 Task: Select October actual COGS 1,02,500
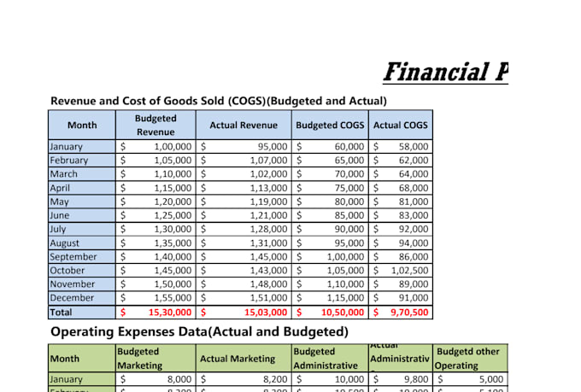(401, 271)
